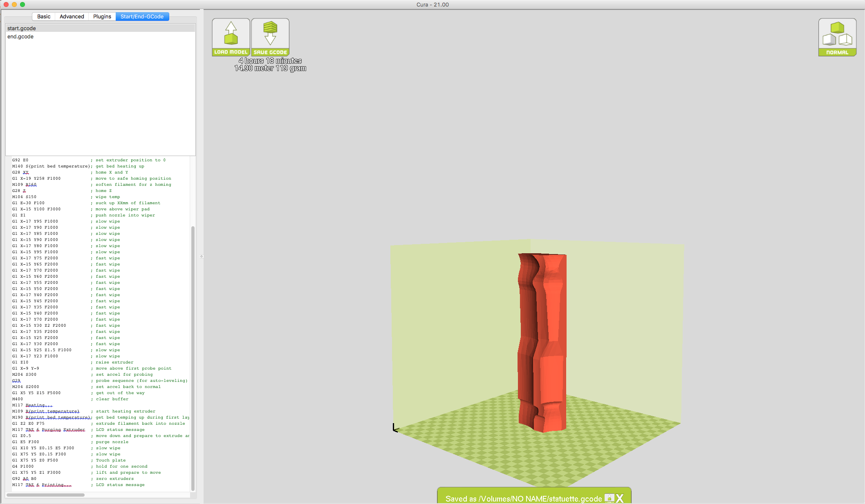The image size is (865, 504).
Task: Click the eject drive icon in notification
Action: (609, 498)
